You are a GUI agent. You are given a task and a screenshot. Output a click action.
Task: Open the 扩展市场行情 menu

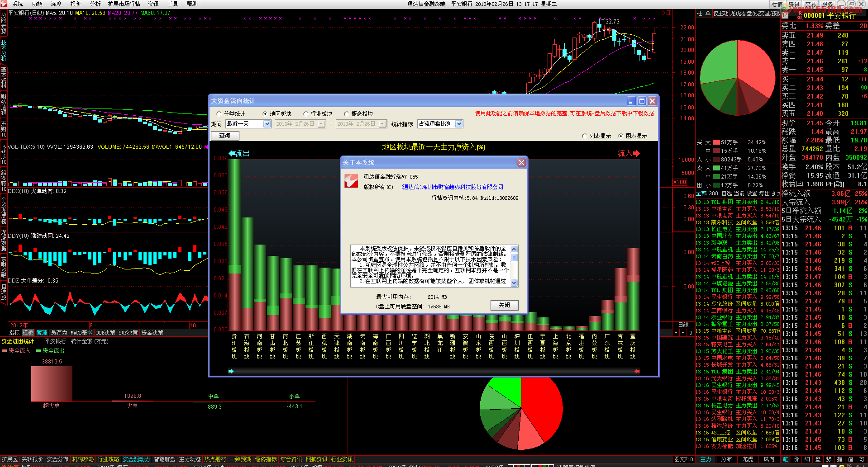coord(124,4)
